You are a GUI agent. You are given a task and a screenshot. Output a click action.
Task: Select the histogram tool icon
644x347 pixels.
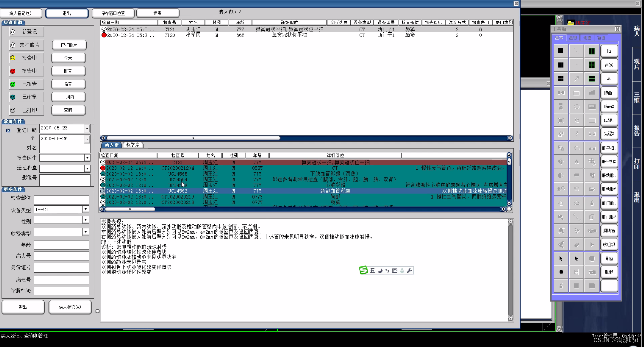592,107
